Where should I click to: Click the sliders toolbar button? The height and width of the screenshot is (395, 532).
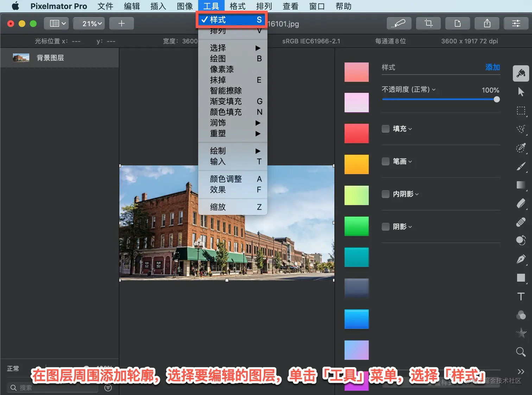coord(516,24)
